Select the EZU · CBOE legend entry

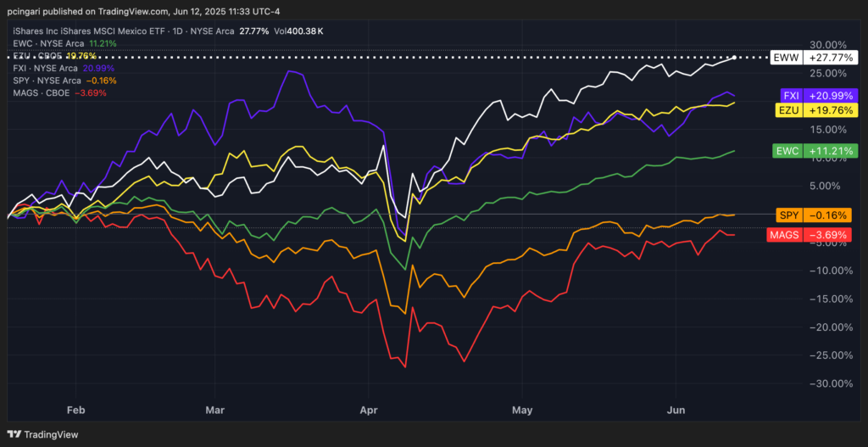[55, 56]
